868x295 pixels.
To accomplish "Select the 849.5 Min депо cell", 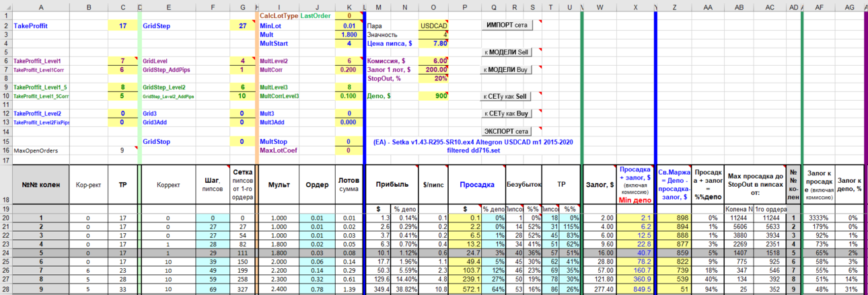I will point(635,288).
